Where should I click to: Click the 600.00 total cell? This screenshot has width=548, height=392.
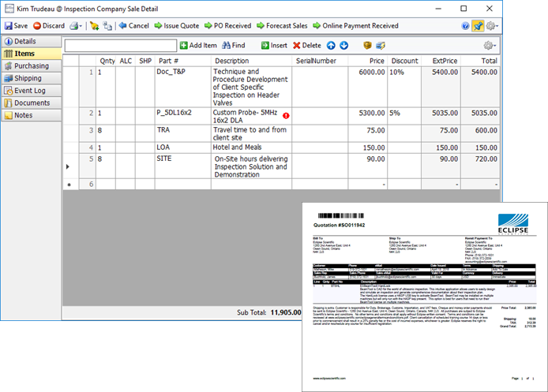pyautogui.click(x=480, y=133)
